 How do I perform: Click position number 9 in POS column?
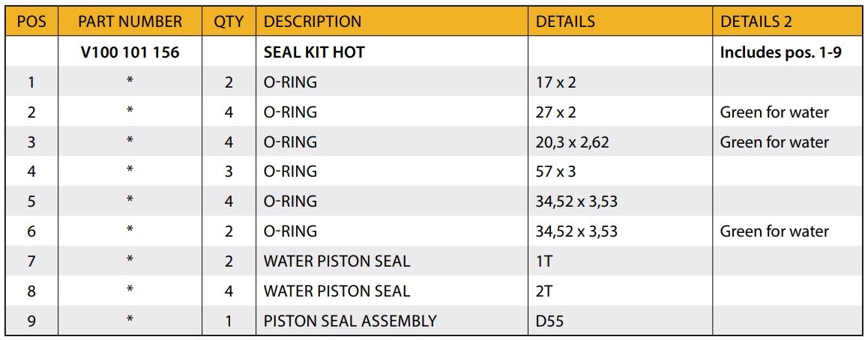click(x=31, y=321)
